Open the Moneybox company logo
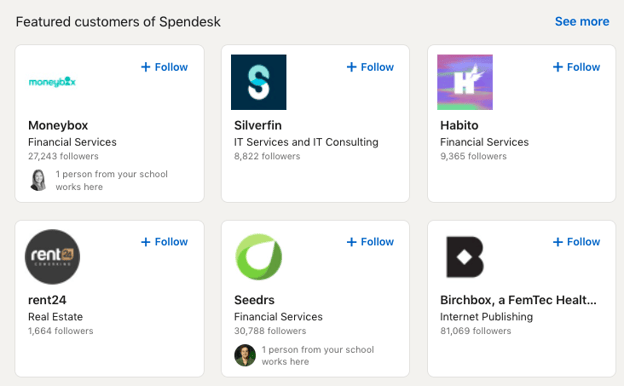Image resolution: width=624 pixels, height=386 pixels. [52, 82]
